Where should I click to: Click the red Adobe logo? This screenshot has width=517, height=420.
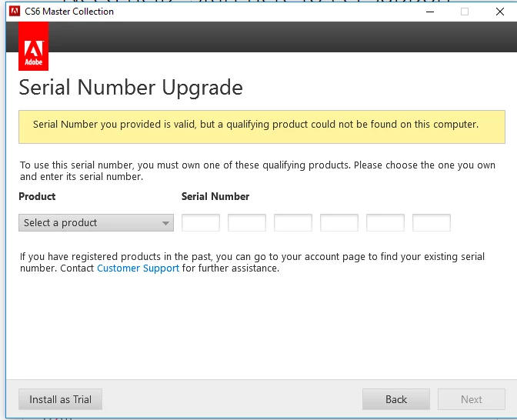[33, 46]
